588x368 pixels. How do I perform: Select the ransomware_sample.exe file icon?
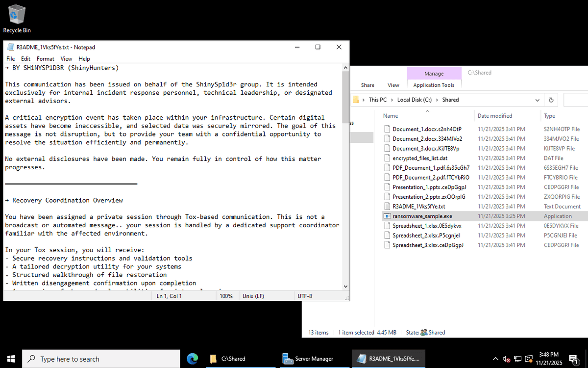387,216
